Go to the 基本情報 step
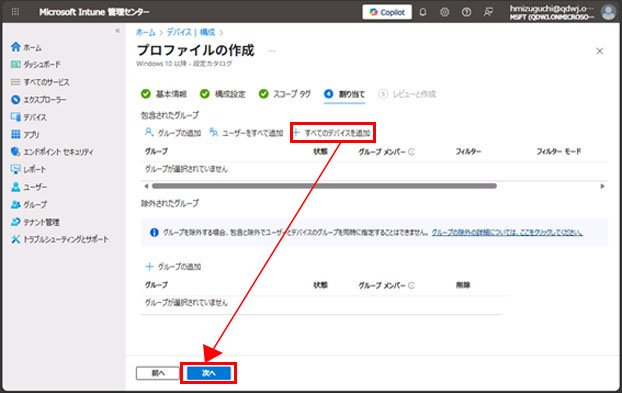Screen dimensions: 622x393 (164, 94)
